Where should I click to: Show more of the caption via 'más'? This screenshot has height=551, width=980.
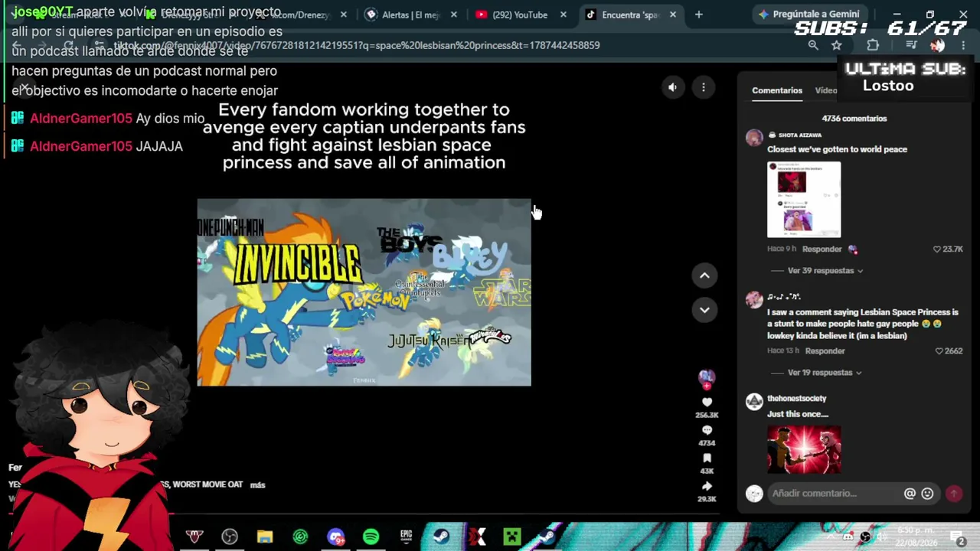pos(257,484)
